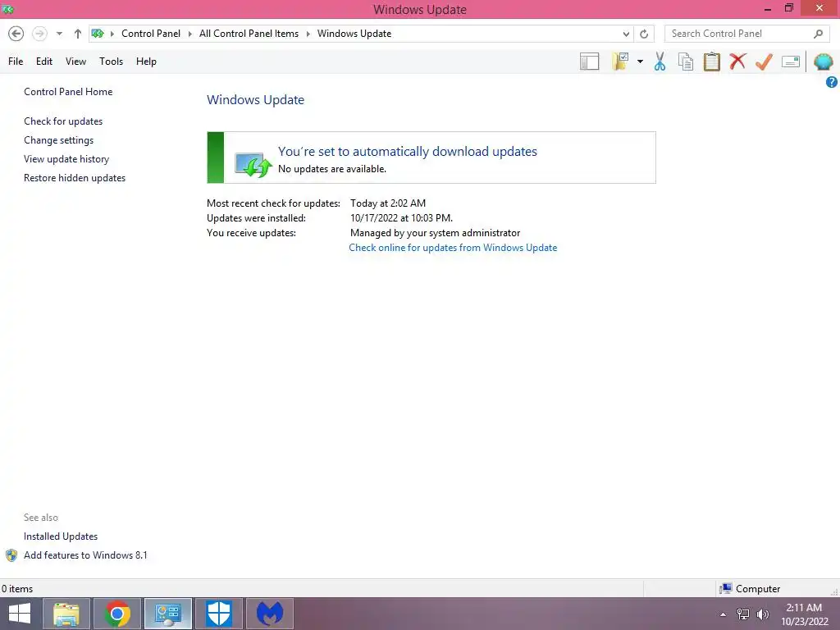This screenshot has width=840, height=630.
Task: Click Restore hidden updates
Action: [75, 178]
